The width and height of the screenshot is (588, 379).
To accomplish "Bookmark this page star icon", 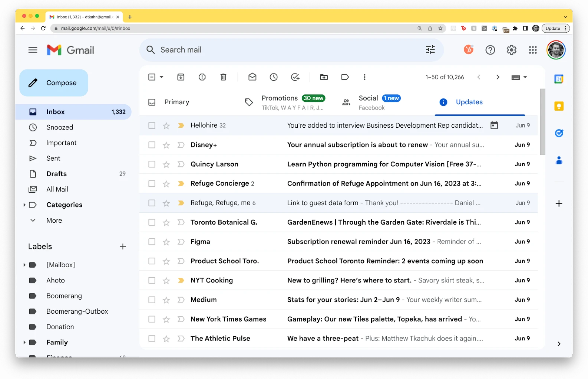I will coord(440,28).
